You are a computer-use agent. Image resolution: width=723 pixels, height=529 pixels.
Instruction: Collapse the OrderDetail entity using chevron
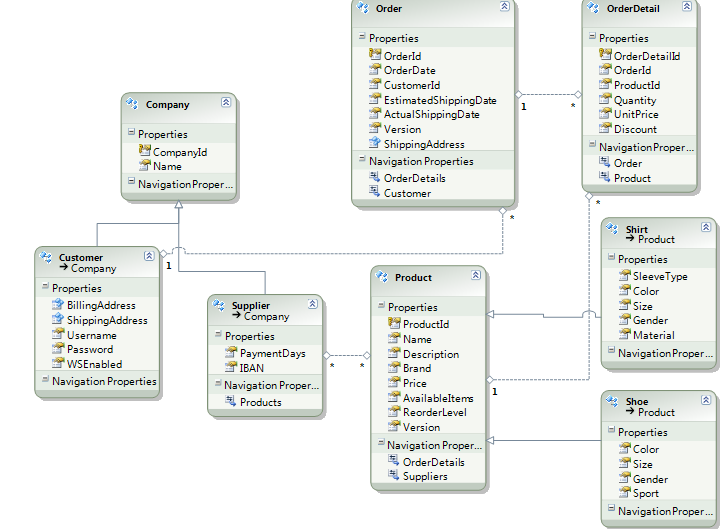(685, 8)
